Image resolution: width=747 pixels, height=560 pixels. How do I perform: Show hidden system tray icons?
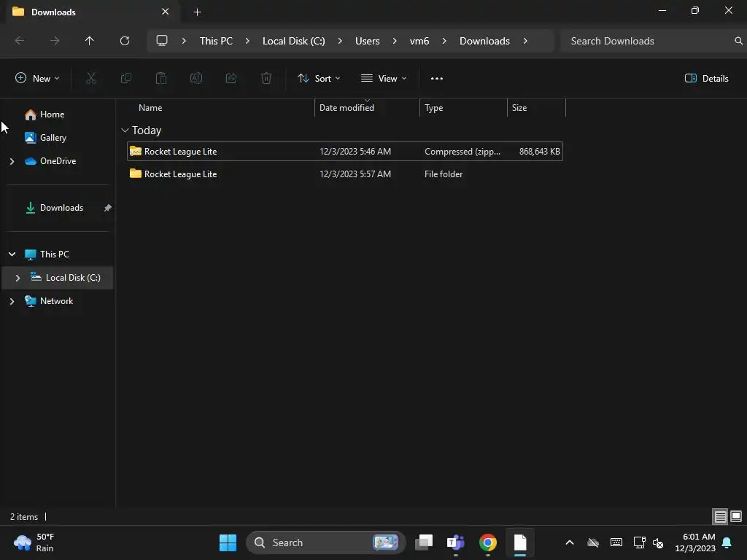click(x=569, y=542)
